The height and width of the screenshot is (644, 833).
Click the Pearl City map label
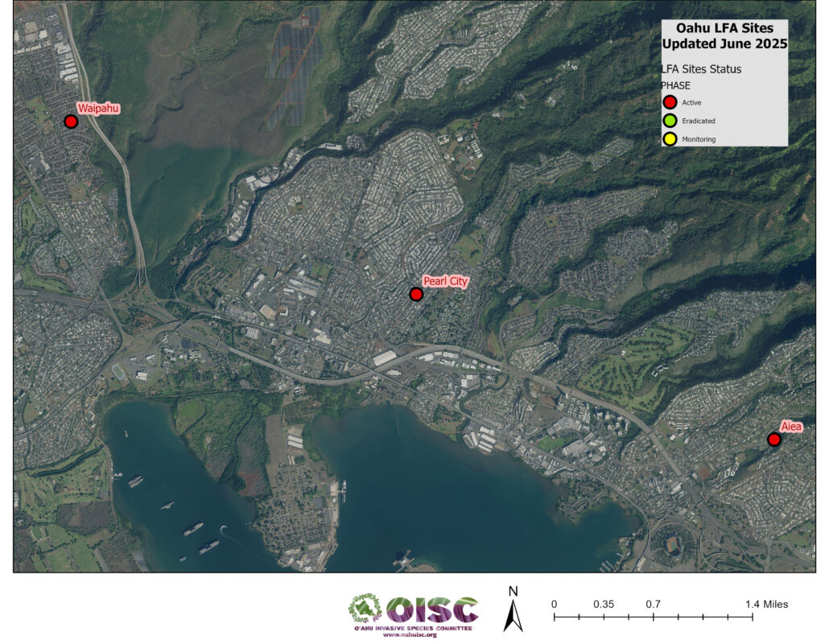(445, 281)
